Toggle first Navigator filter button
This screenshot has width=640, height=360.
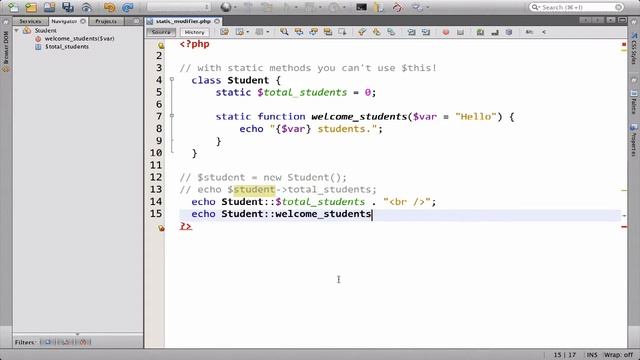pyautogui.click(x=48, y=342)
